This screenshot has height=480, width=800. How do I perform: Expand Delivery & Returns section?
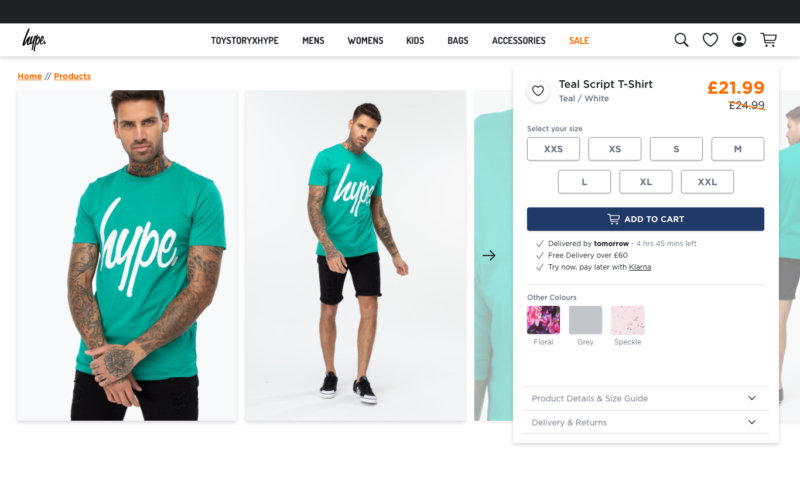[645, 422]
